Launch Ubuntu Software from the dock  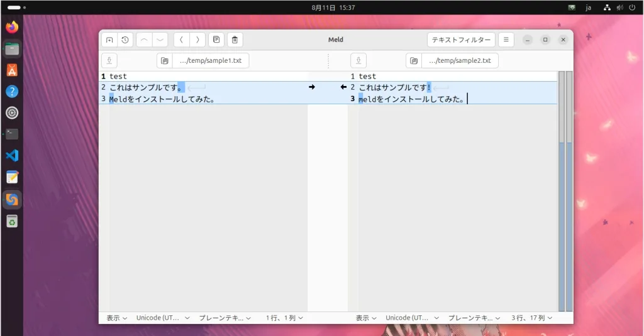click(12, 70)
